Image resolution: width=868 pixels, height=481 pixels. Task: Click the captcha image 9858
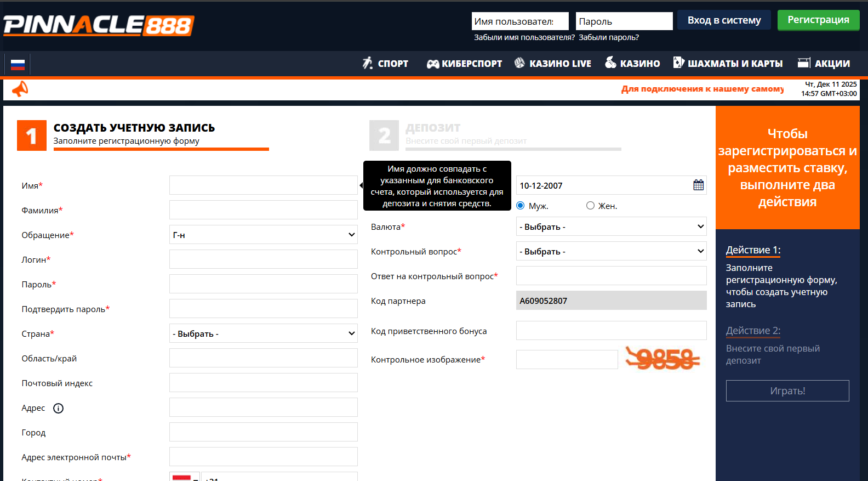click(663, 359)
